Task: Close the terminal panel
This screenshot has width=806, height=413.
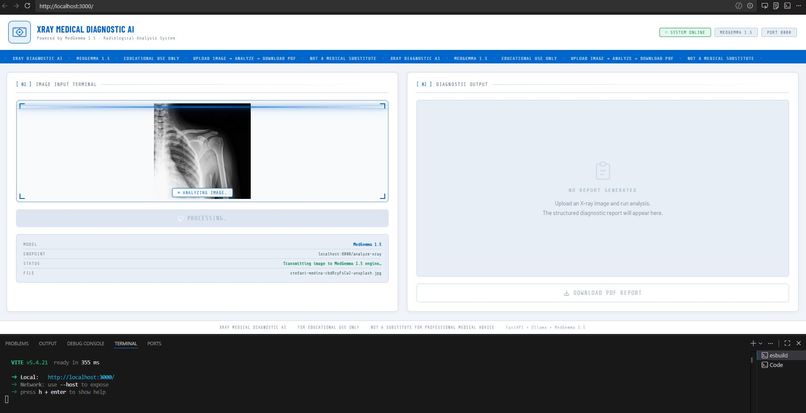Action: point(798,343)
